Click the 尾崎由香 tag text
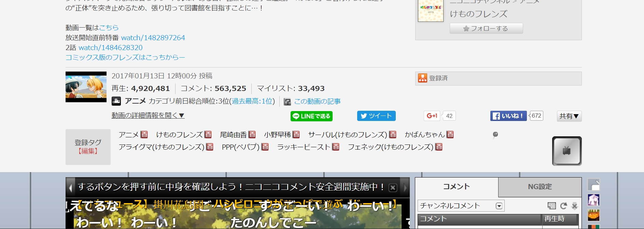The image size is (644, 229). 233,135
